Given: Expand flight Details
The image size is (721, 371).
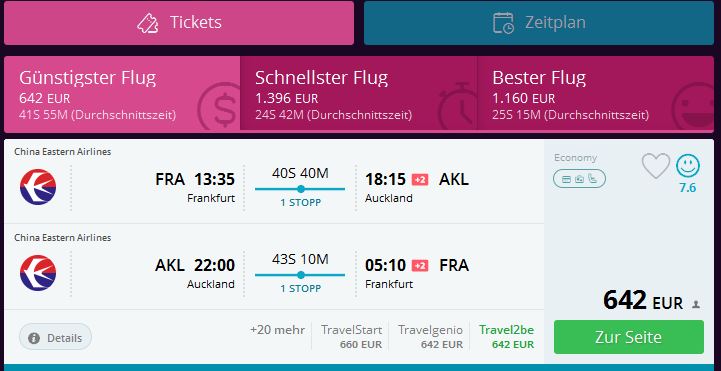Looking at the screenshot, I should 55,338.
